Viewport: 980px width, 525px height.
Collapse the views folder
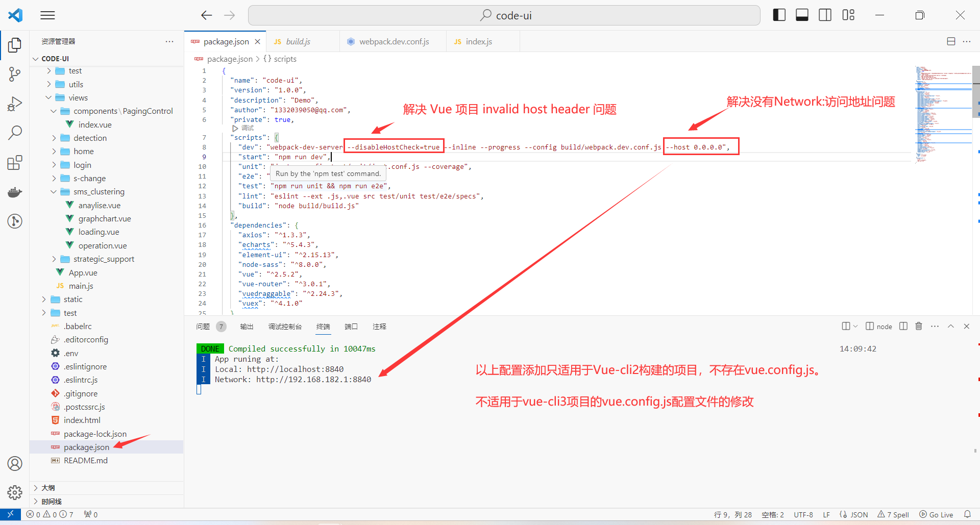pyautogui.click(x=49, y=97)
